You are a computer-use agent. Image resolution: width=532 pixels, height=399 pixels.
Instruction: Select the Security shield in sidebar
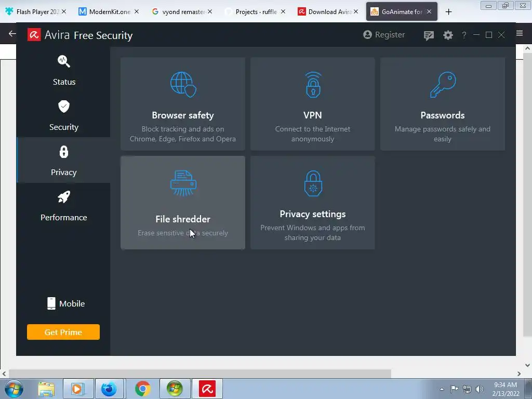tap(64, 115)
